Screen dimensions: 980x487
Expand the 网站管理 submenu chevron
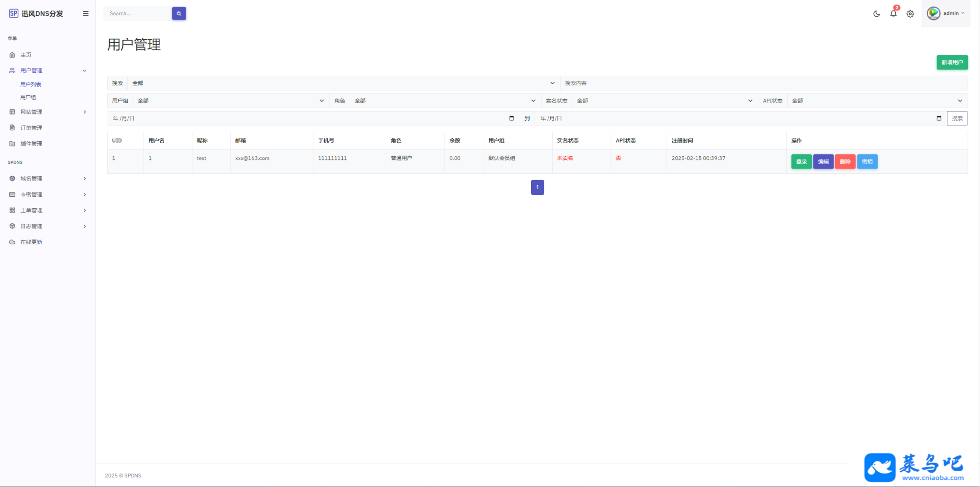(x=85, y=112)
